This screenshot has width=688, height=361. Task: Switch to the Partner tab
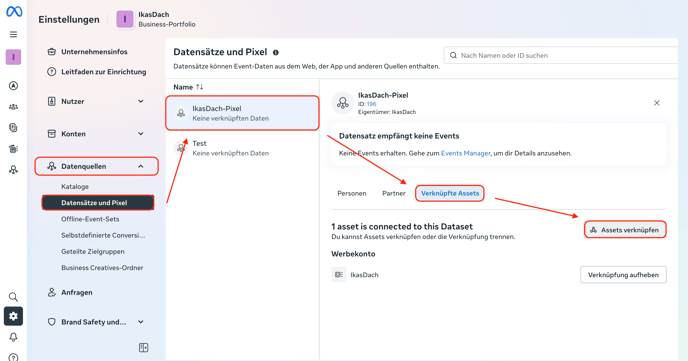[x=394, y=193]
